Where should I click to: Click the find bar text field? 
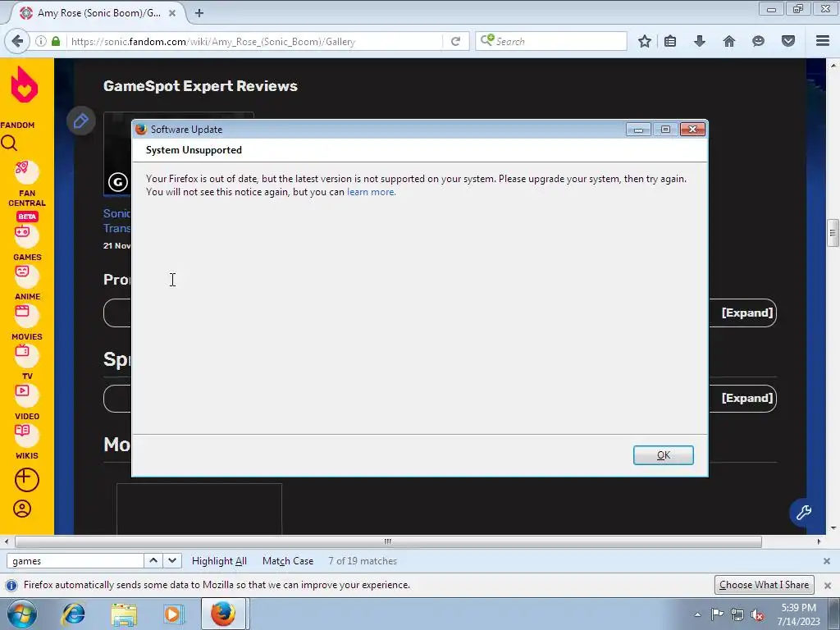75,561
